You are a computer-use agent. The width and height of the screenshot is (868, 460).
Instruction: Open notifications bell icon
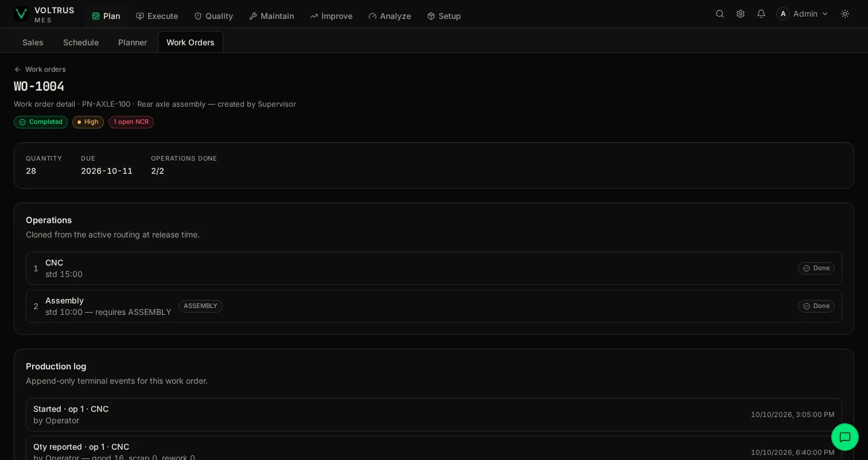pos(761,14)
